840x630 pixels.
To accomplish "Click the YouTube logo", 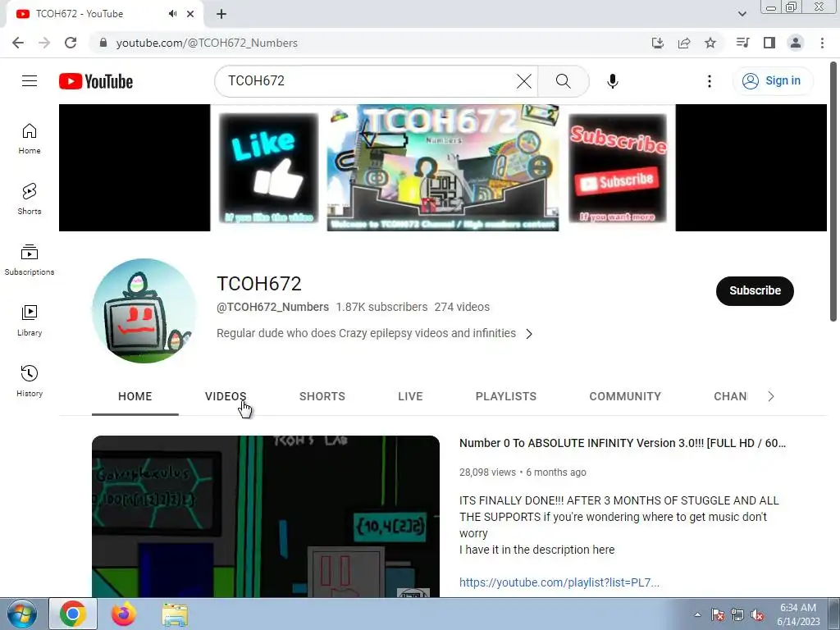I will tap(96, 81).
